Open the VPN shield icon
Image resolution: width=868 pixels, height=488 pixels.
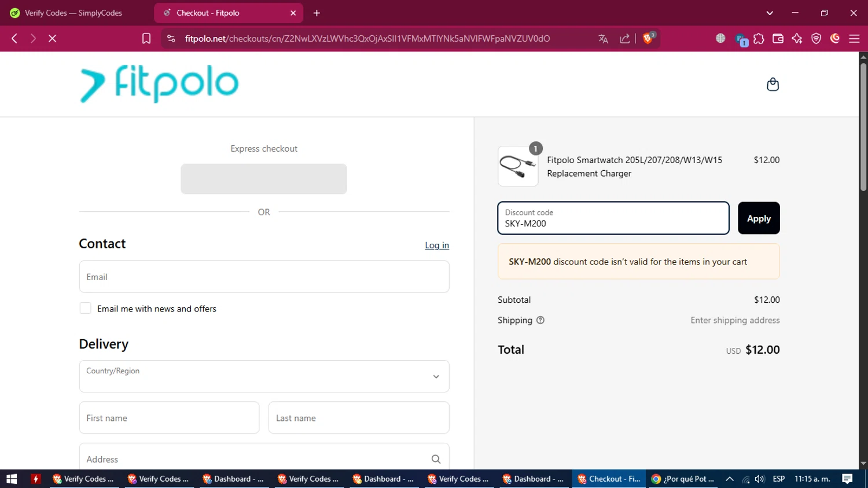point(816,38)
